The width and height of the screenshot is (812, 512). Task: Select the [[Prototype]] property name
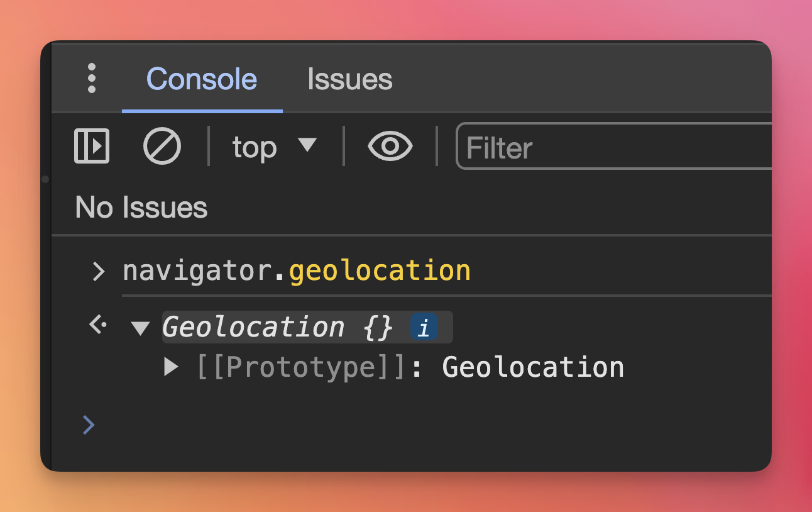(x=302, y=367)
